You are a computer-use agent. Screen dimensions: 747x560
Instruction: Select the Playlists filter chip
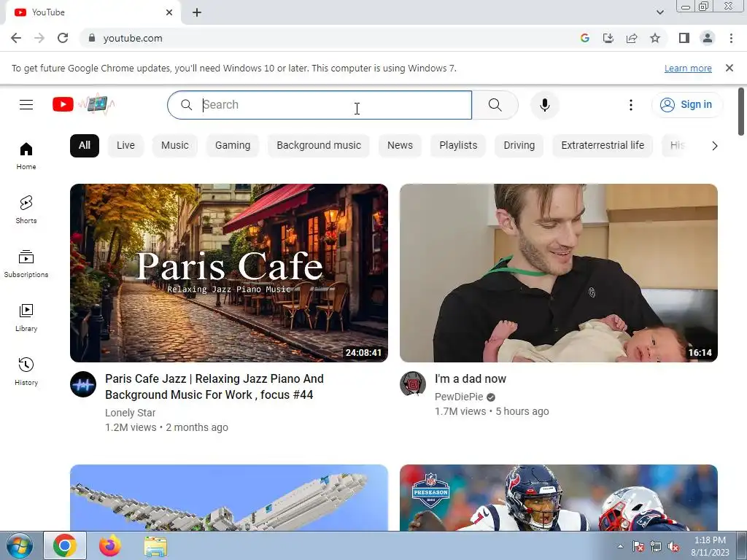pos(458,145)
